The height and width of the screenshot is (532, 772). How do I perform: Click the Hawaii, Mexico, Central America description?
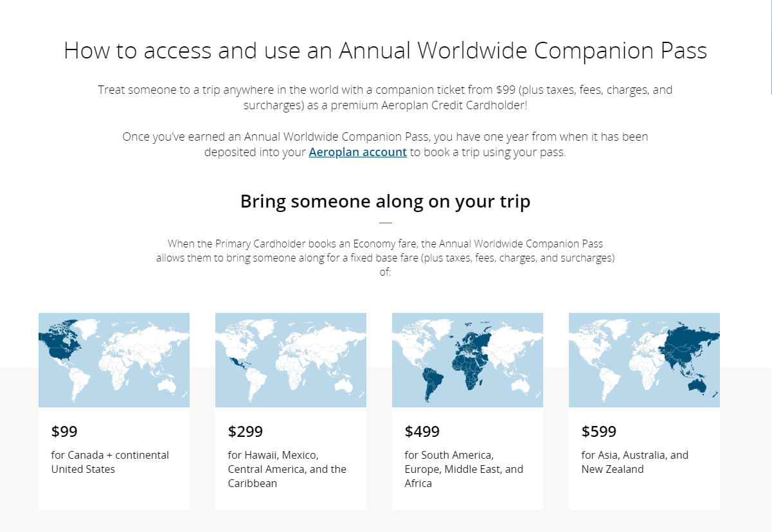point(287,469)
